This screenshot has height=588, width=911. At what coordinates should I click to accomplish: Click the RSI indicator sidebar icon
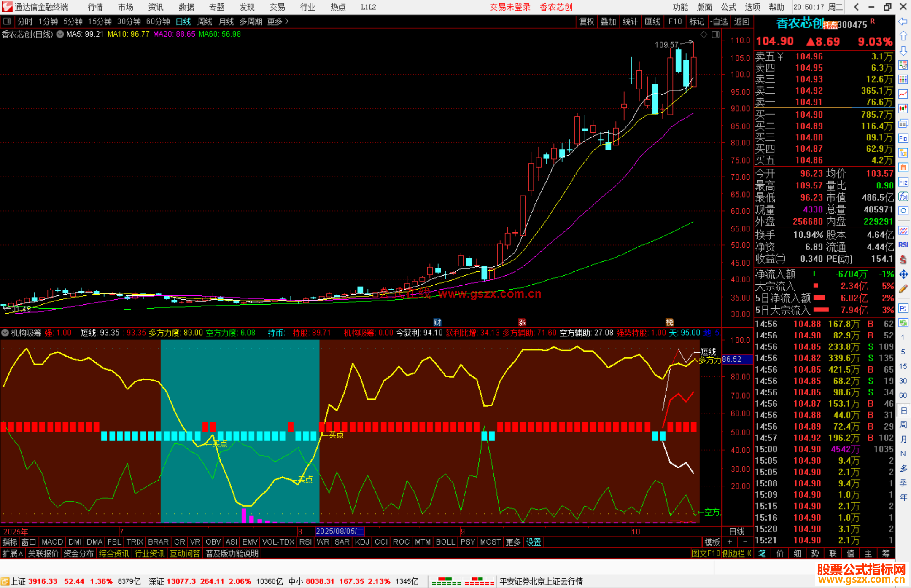[x=903, y=245]
